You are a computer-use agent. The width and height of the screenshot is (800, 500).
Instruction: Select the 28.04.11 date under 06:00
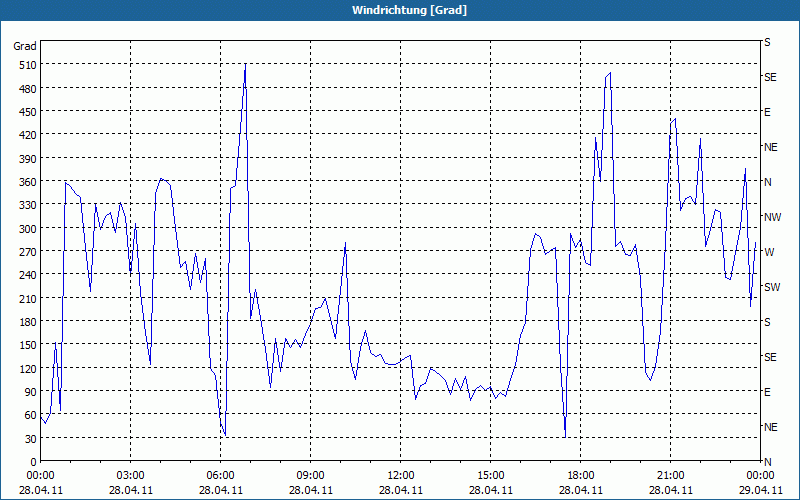pyautogui.click(x=220, y=490)
